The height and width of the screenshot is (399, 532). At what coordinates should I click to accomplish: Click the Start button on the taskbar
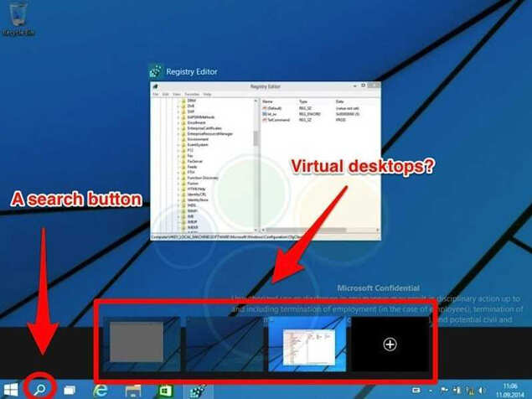[x=11, y=390]
